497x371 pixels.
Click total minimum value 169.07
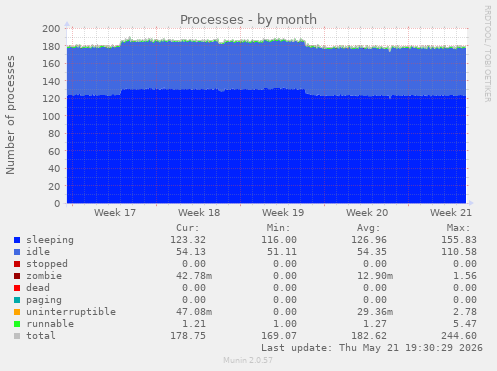[x=279, y=336]
